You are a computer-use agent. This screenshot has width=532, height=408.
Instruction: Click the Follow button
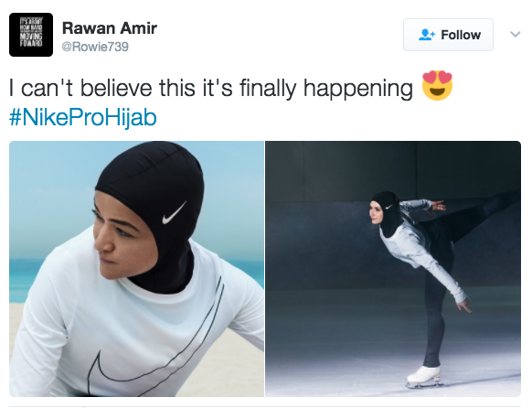click(x=448, y=35)
